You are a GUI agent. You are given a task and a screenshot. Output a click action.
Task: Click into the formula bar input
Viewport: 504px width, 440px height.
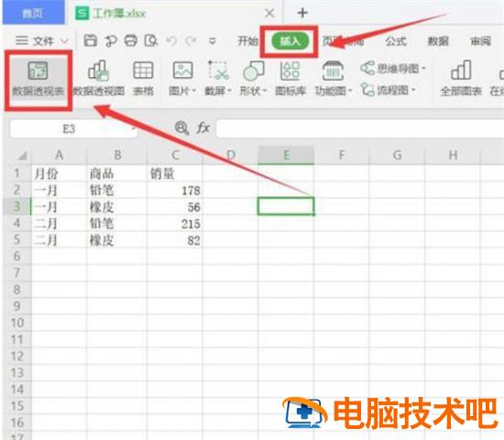(x=360, y=128)
